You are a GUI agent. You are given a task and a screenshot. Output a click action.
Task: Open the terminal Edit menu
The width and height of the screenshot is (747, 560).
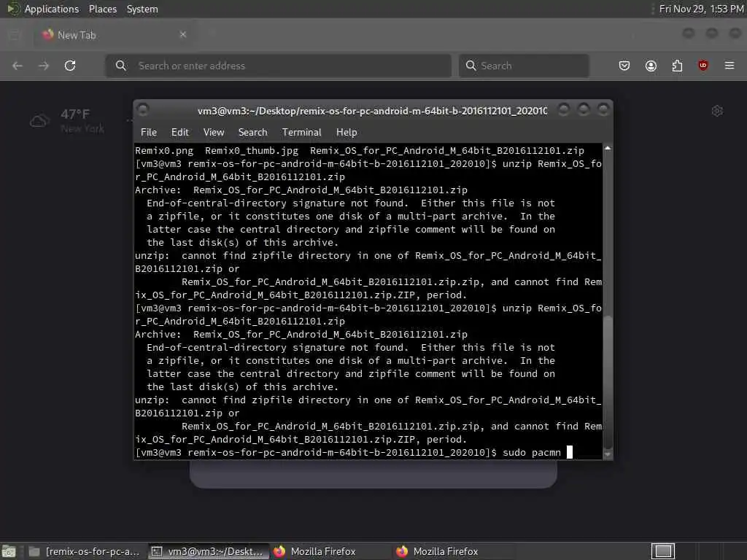click(179, 133)
